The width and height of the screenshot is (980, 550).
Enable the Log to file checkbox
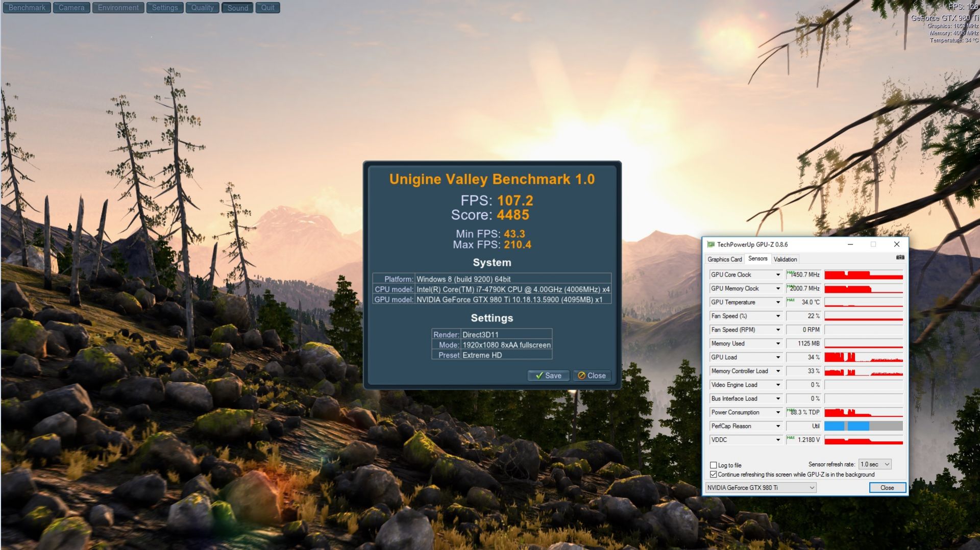(714, 465)
